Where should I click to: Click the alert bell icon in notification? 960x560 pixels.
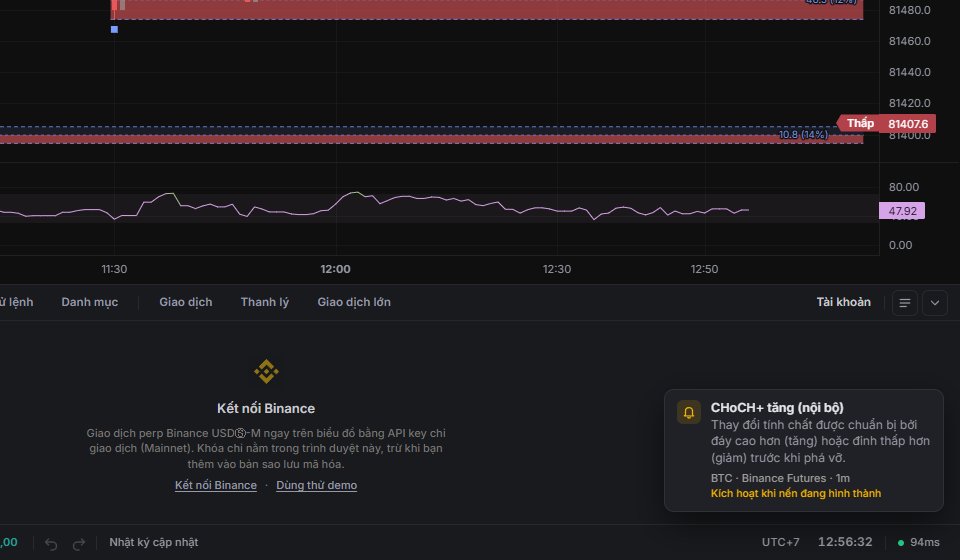(689, 413)
